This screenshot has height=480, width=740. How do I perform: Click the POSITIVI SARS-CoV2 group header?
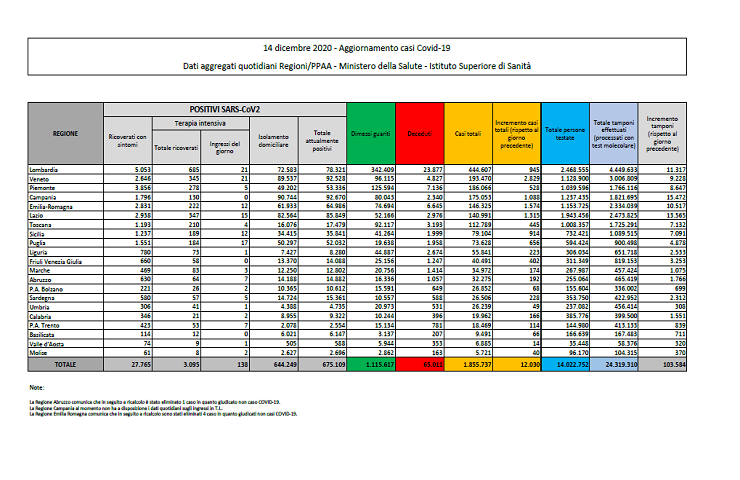(224, 106)
